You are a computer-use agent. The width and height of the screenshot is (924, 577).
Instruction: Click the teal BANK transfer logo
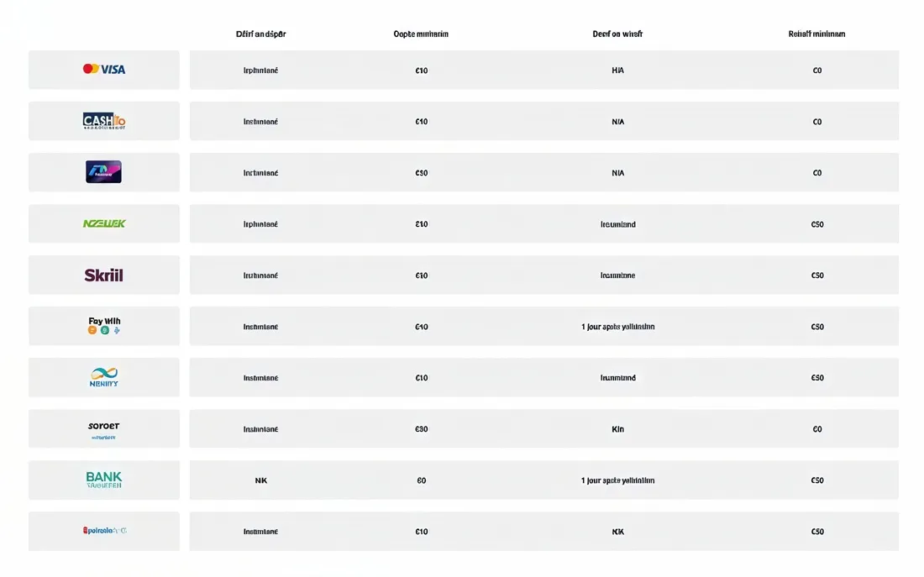pyautogui.click(x=104, y=480)
